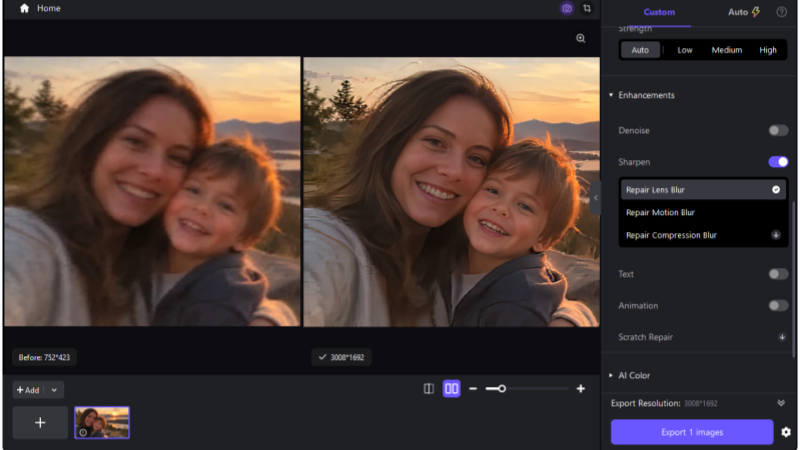Image resolution: width=800 pixels, height=450 pixels.
Task: Click the magnifier zoom icon above preview
Action: [x=581, y=38]
